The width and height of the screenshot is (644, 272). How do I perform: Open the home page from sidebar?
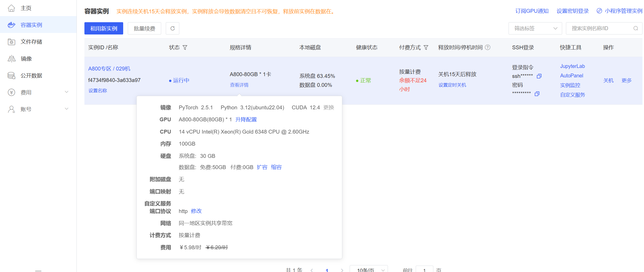pyautogui.click(x=26, y=8)
